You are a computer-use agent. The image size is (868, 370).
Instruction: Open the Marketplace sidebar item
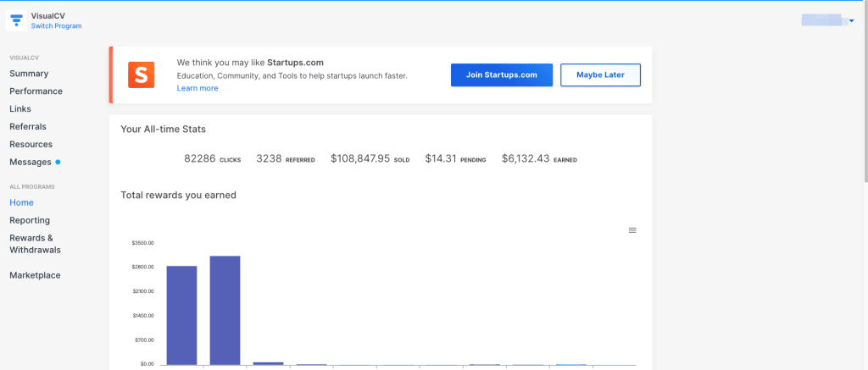click(x=35, y=275)
